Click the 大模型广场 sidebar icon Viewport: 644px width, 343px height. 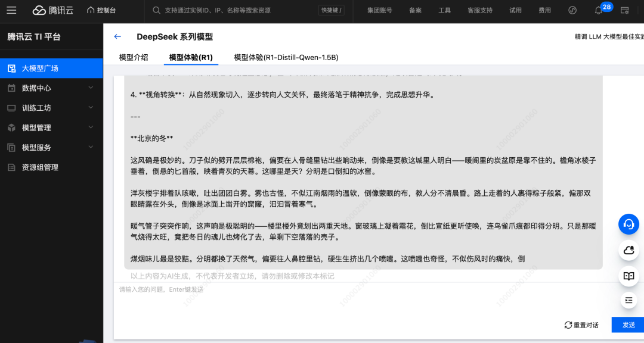11,68
